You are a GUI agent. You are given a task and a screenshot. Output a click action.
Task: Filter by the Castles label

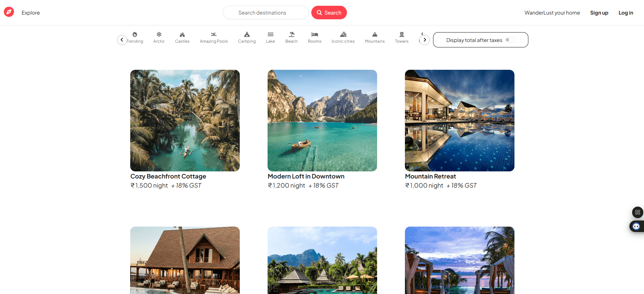click(x=182, y=41)
